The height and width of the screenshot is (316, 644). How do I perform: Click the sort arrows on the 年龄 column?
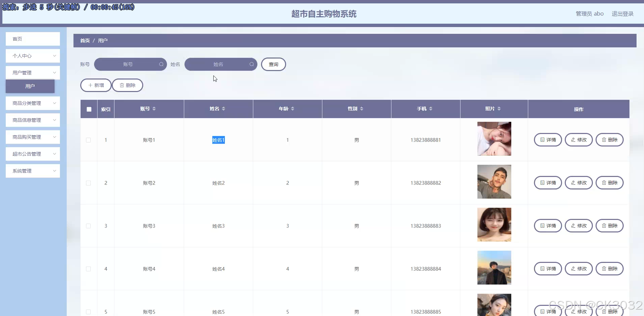[293, 109]
